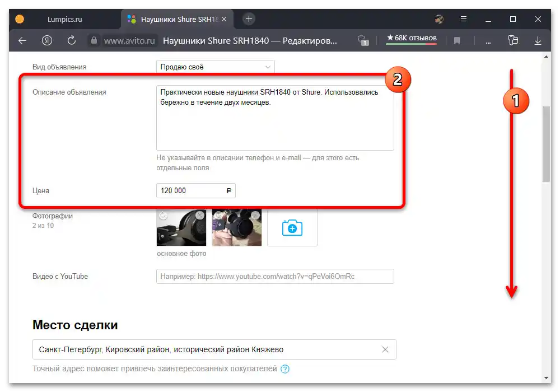This screenshot has height=392, width=560.
Task: Open the collections icon in the browser toolbar
Action: click(513, 40)
